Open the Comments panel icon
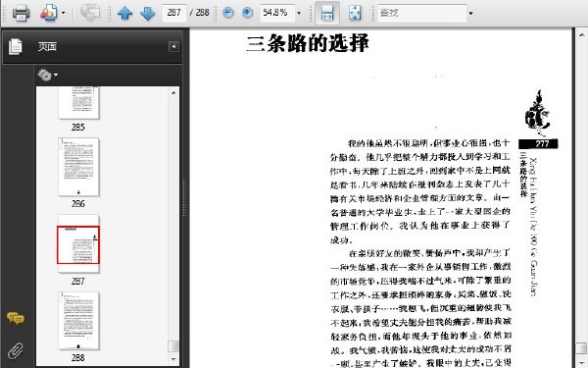The height and width of the screenshot is (368, 588). pyautogui.click(x=16, y=318)
